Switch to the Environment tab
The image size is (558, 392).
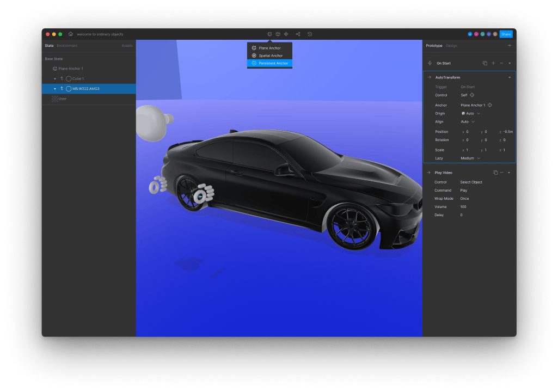67,46
